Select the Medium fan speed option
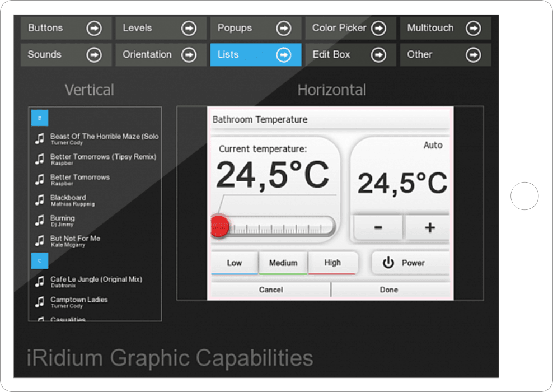 click(x=283, y=263)
